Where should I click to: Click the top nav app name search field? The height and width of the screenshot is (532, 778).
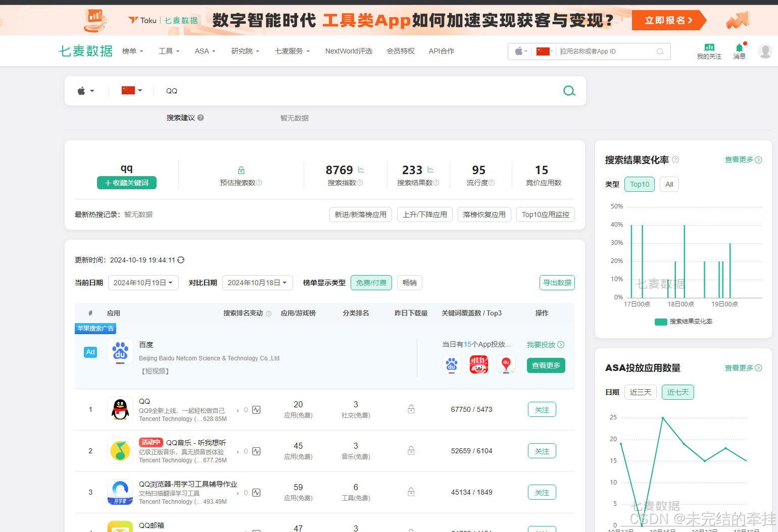(x=606, y=51)
